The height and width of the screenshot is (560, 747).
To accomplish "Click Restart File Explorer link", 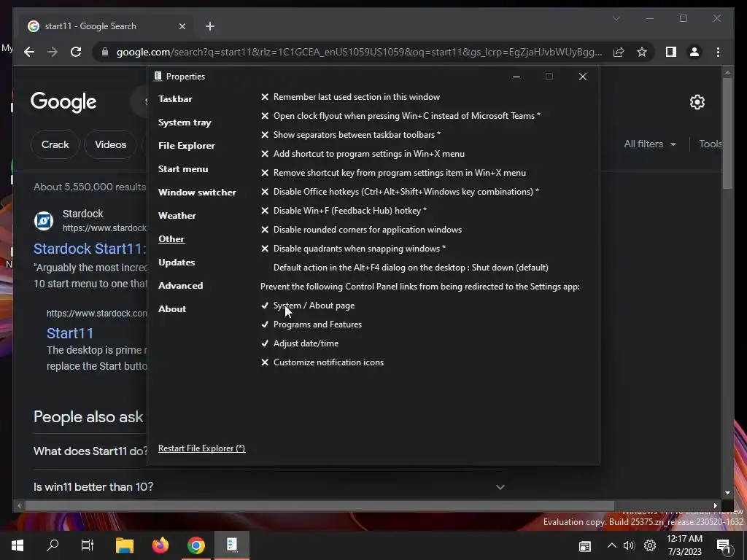I will pos(201,448).
